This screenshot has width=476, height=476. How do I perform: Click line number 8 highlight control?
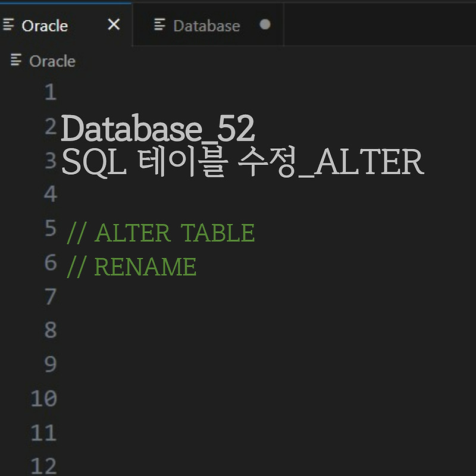tap(51, 330)
